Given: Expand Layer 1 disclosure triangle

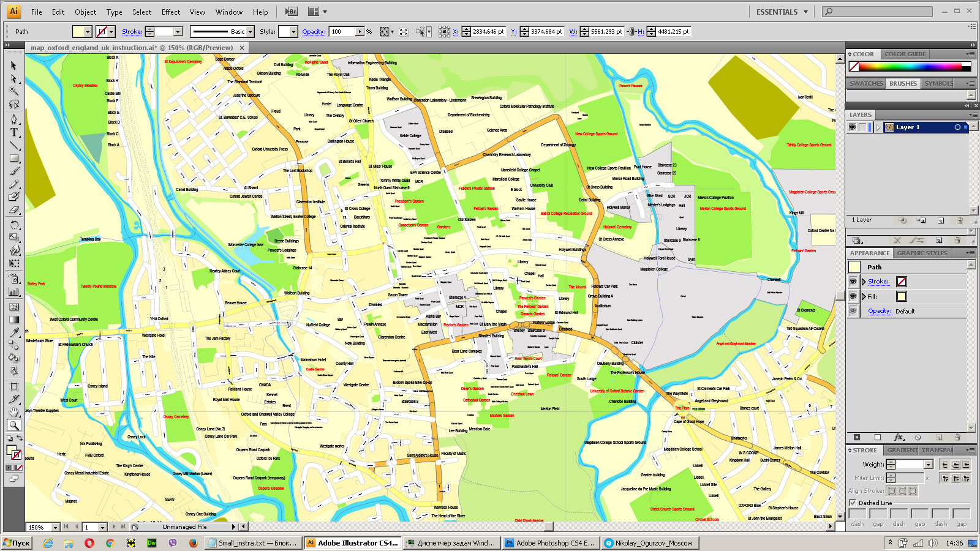Looking at the screenshot, I should pyautogui.click(x=878, y=127).
